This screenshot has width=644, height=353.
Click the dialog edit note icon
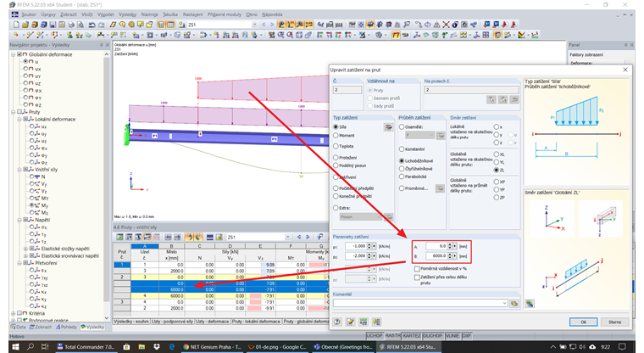coord(350,322)
